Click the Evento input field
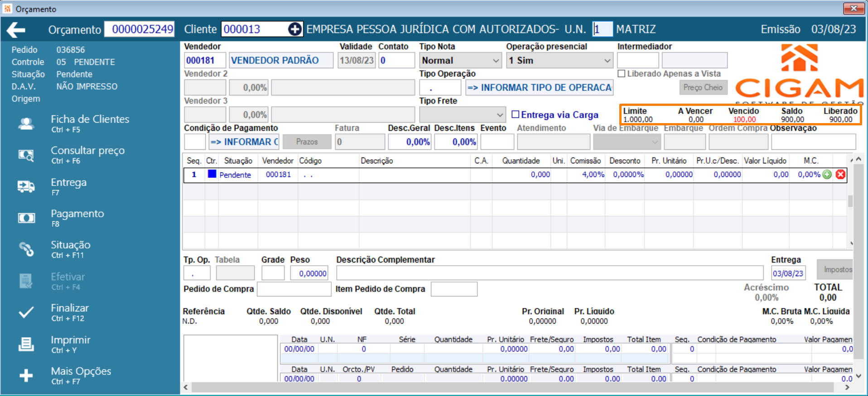868x396 pixels. pyautogui.click(x=497, y=142)
